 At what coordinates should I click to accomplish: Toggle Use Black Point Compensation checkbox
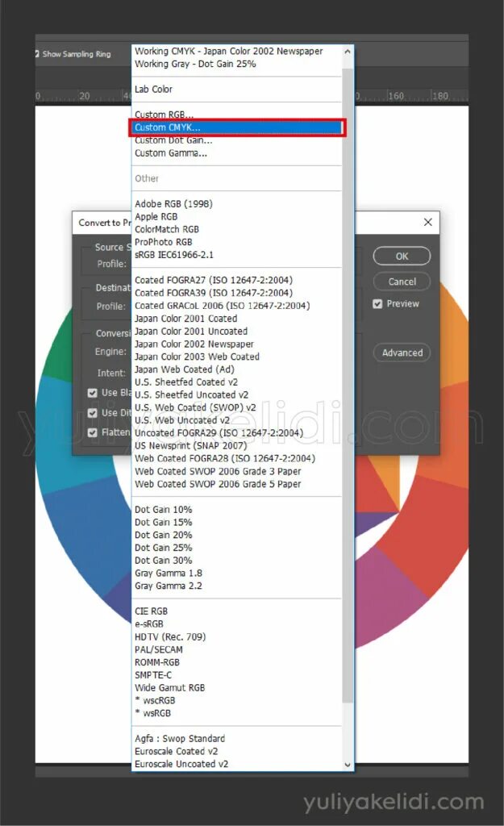(x=92, y=393)
